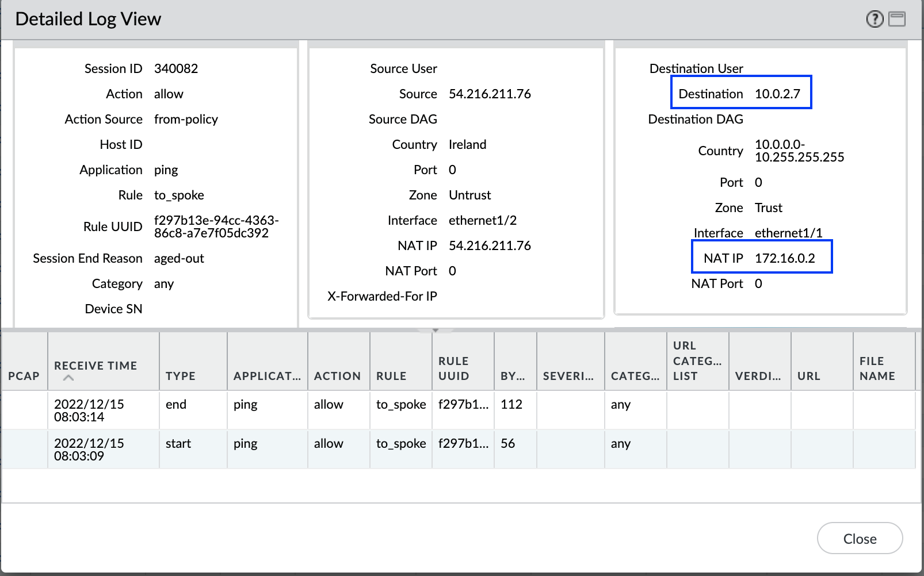
Task: Click the sort arrow under Receive Time
Action: pyautogui.click(x=68, y=378)
